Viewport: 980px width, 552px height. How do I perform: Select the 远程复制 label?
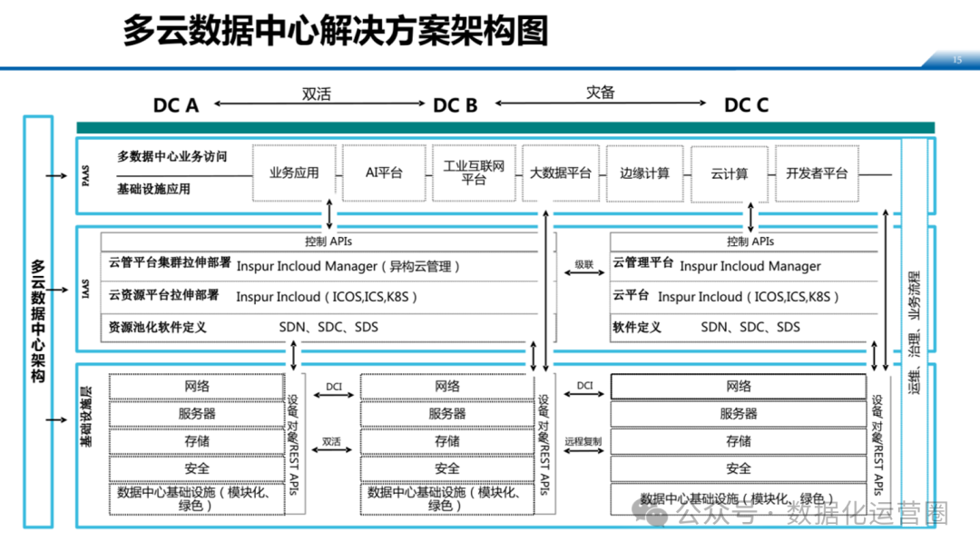(583, 440)
